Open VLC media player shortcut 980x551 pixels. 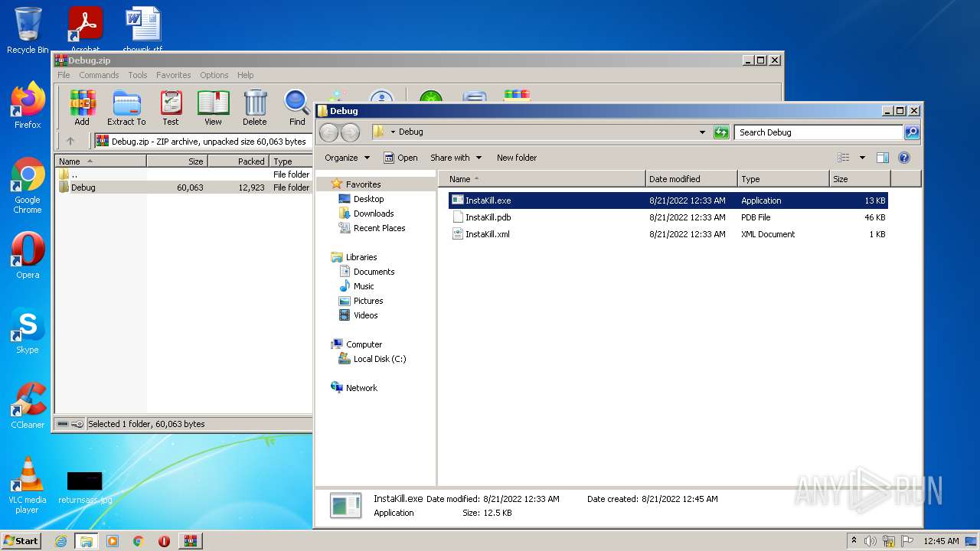tap(28, 485)
